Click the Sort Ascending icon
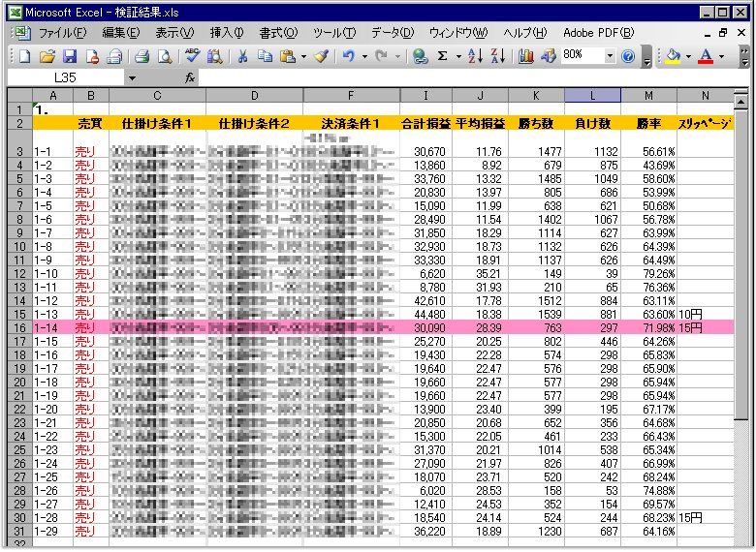Image resolution: width=756 pixels, height=552 pixels. point(475,56)
